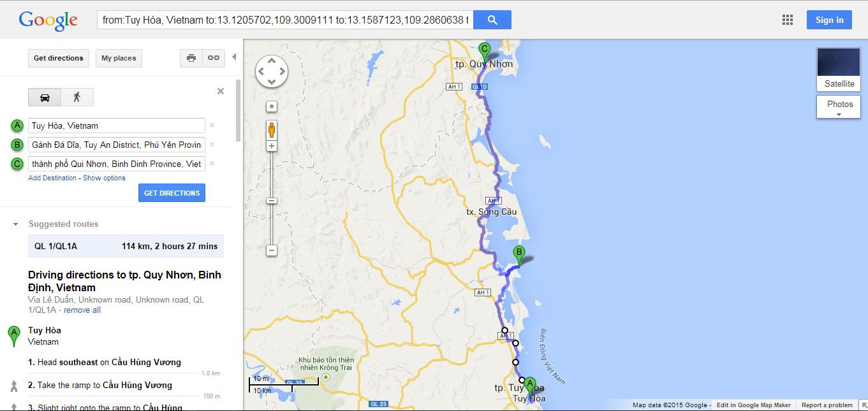
Task: Click the route waypoint circle near AH 1
Action: pyautogui.click(x=504, y=331)
